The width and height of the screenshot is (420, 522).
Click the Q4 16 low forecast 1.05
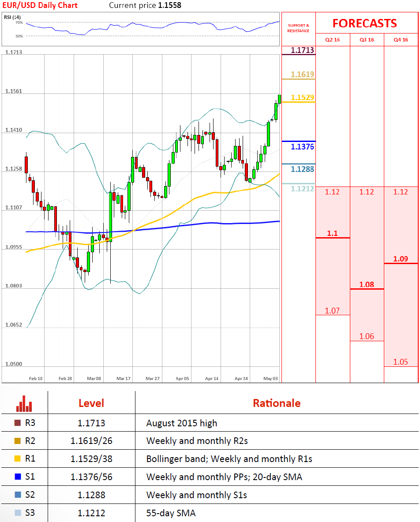[401, 362]
